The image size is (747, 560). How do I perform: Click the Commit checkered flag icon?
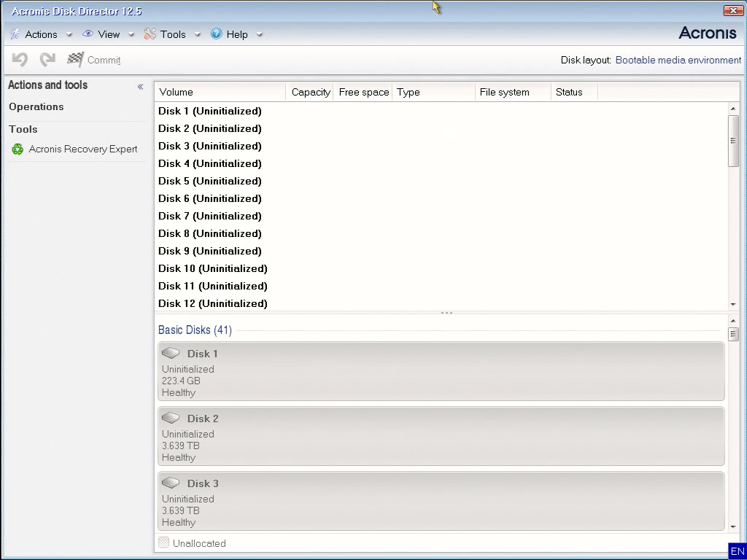click(75, 60)
